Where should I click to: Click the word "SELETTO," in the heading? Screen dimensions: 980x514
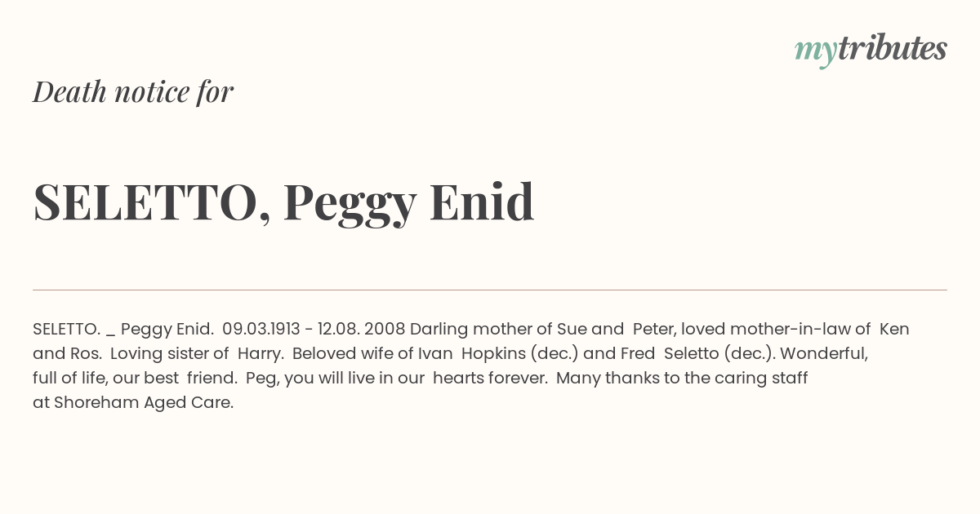[x=152, y=202]
